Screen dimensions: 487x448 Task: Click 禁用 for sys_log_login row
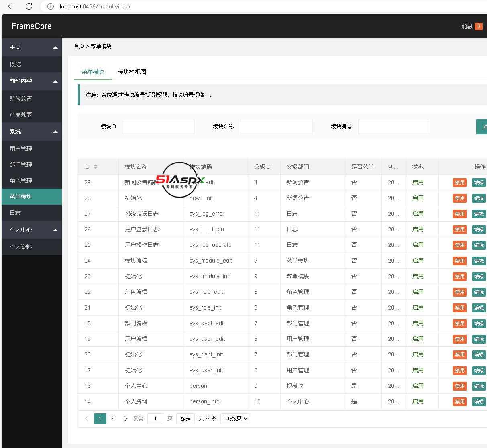tap(460, 230)
